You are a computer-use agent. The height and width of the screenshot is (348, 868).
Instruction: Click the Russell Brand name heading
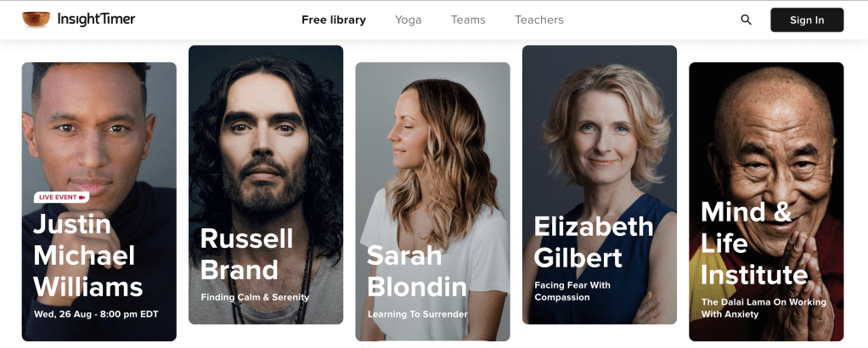tap(246, 254)
